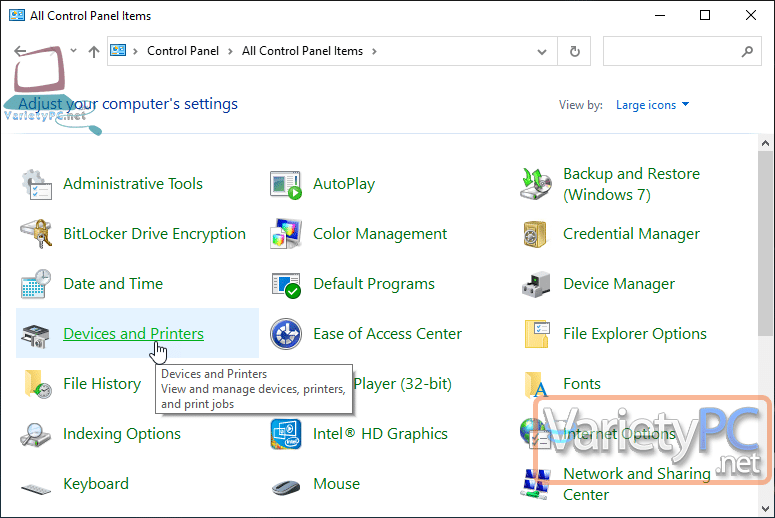Image resolution: width=775 pixels, height=518 pixels.
Task: Open the Date and Time link
Action: click(x=113, y=284)
